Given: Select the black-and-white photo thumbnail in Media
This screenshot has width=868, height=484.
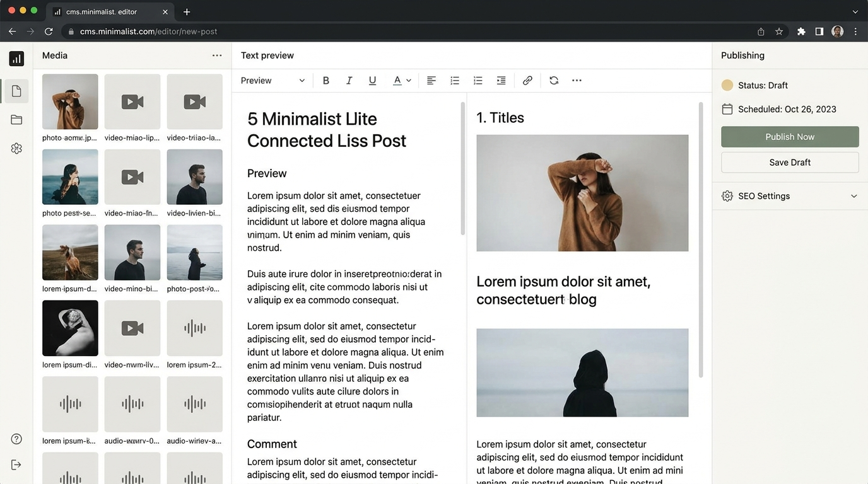Looking at the screenshot, I should (70, 328).
